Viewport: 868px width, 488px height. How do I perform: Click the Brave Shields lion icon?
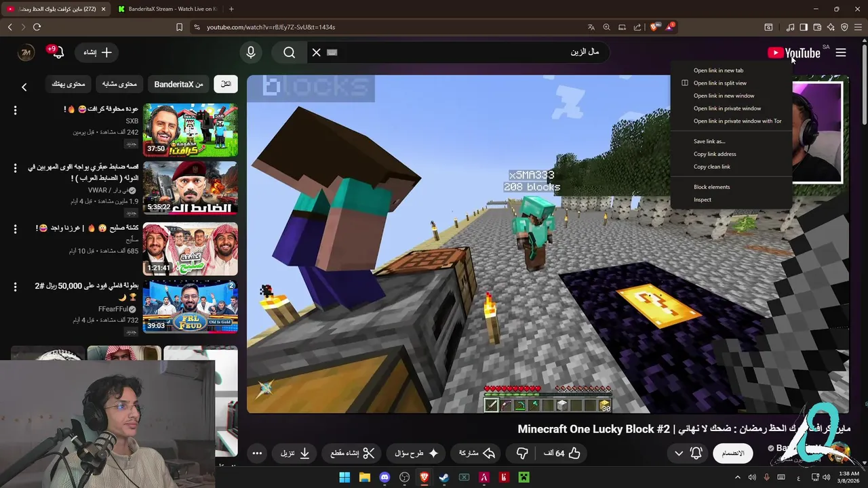[654, 27]
